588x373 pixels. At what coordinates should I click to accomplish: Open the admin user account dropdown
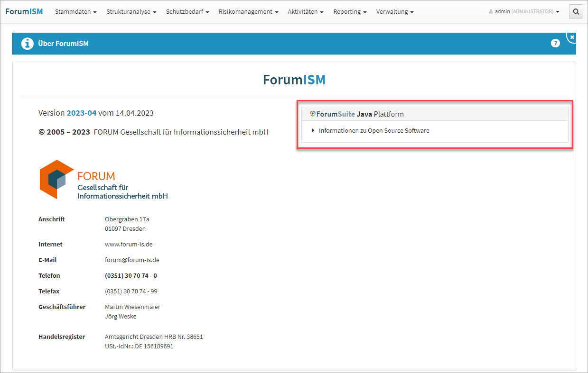[524, 12]
